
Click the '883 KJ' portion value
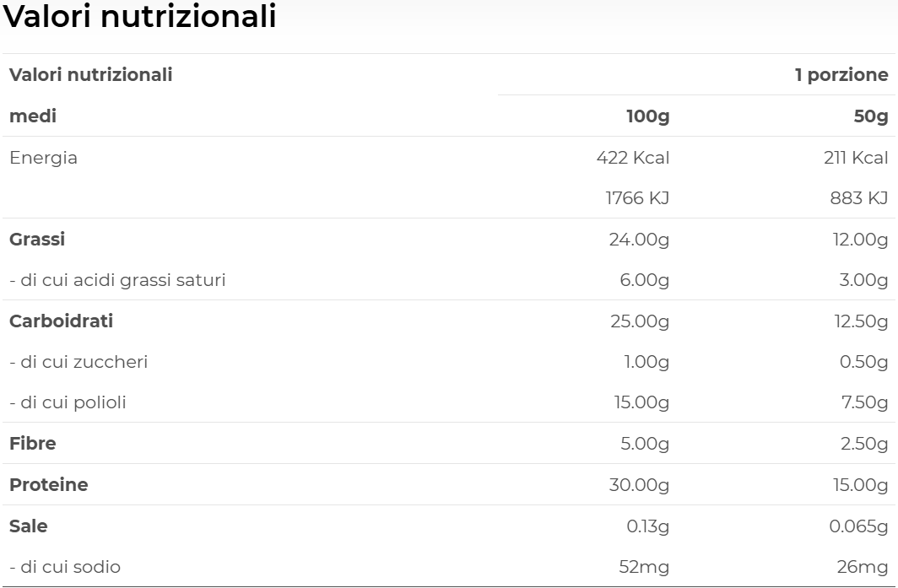(x=858, y=198)
